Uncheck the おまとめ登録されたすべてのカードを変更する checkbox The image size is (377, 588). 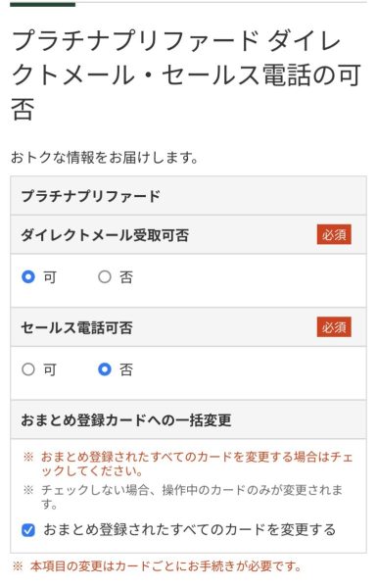pos(28,530)
